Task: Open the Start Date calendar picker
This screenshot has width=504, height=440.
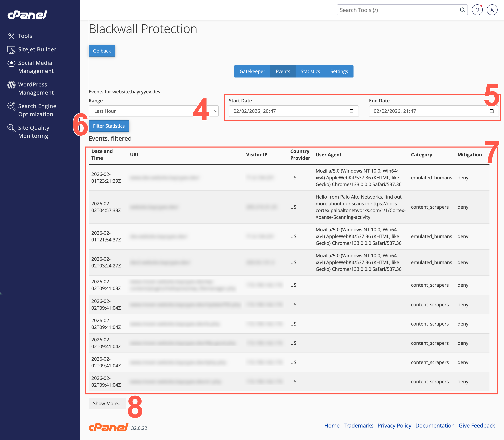Action: point(352,111)
